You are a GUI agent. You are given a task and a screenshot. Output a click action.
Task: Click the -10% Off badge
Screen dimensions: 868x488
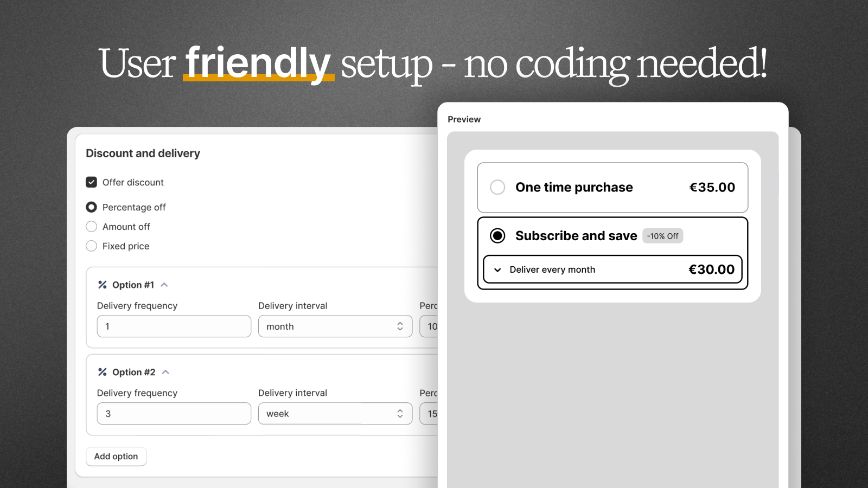click(663, 236)
